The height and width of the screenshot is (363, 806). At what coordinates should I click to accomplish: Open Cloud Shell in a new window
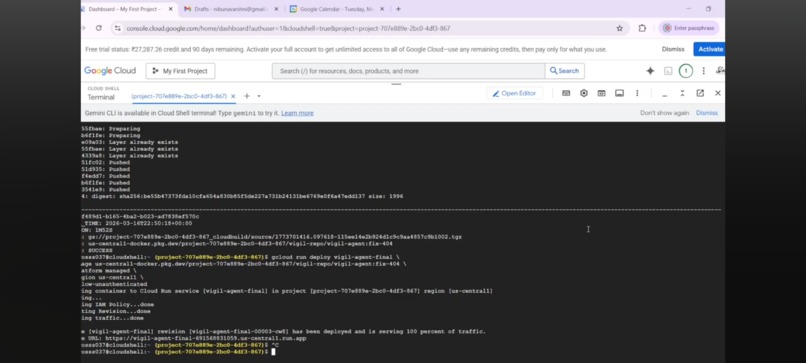click(x=700, y=93)
